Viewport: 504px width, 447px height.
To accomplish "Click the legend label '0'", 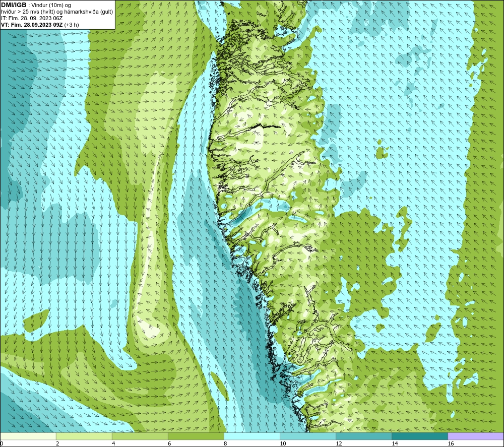I will click(x=2, y=443).
